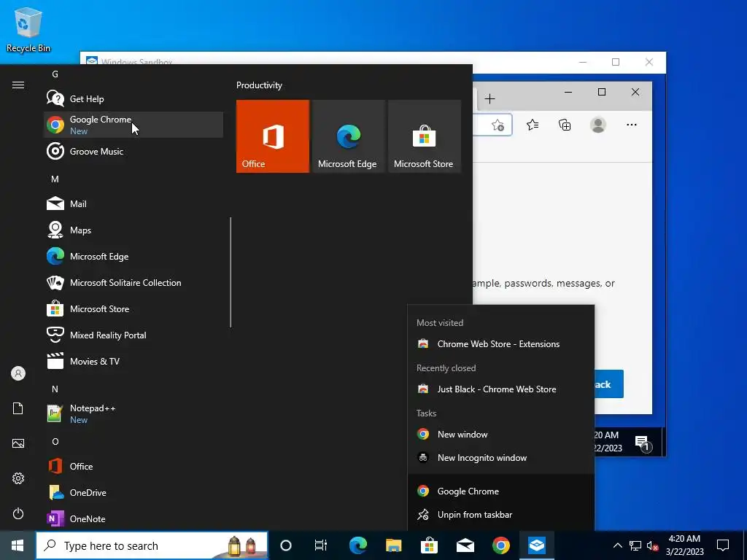Jump to letter G section header
Screen dimensions: 747x560
(55, 74)
